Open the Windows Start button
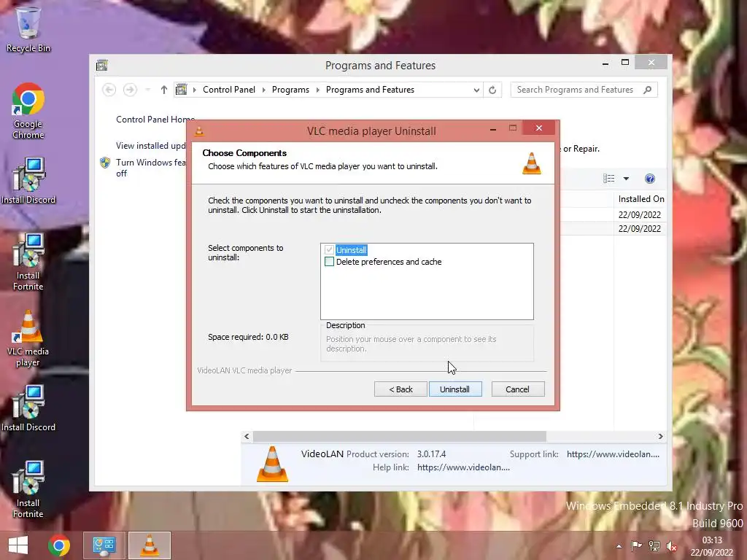This screenshot has height=560, width=747. tap(18, 545)
